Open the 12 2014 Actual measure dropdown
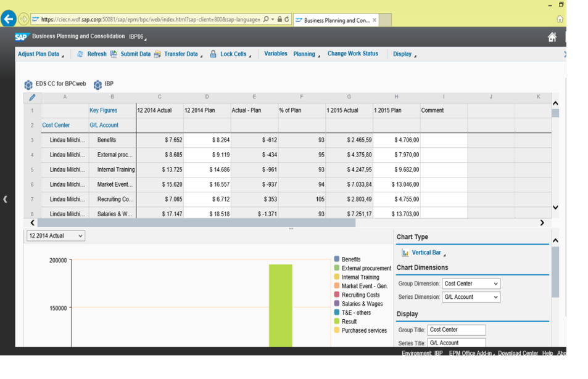This screenshot has height=379, width=588. (x=56, y=235)
